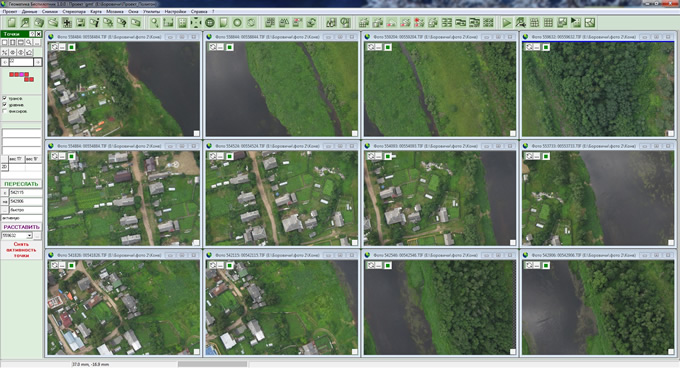The width and height of the screenshot is (680, 368).
Task: Open the Стереопара menu
Action: click(74, 11)
